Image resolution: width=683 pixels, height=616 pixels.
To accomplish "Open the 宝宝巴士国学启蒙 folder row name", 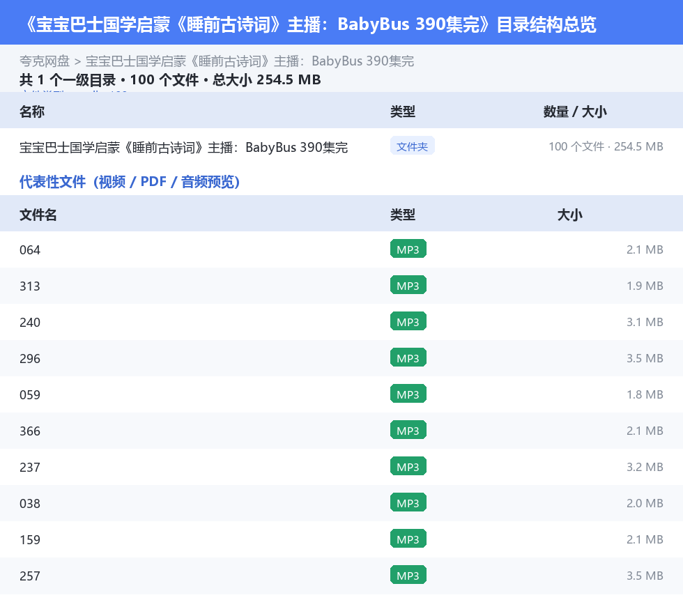I will (183, 147).
